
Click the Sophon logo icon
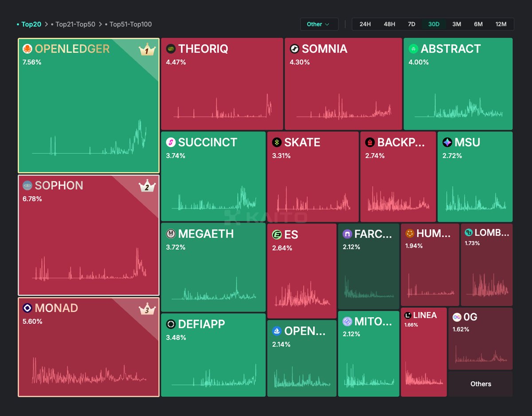point(27,185)
